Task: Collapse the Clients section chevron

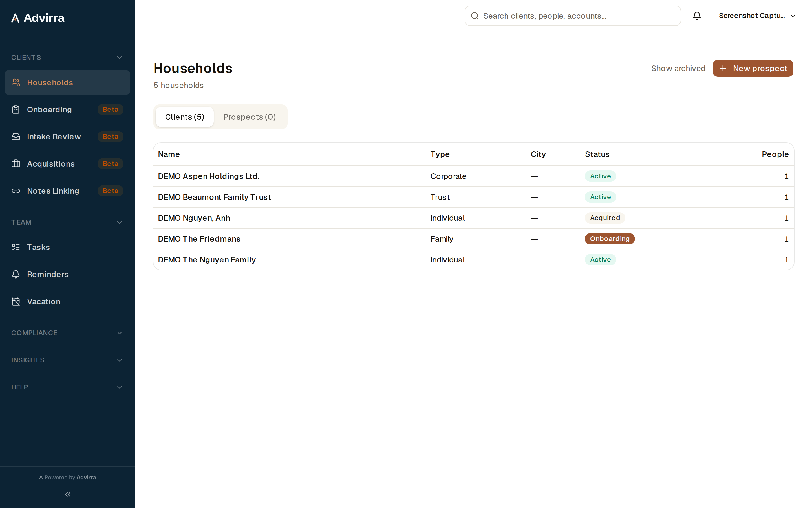Action: (x=120, y=58)
